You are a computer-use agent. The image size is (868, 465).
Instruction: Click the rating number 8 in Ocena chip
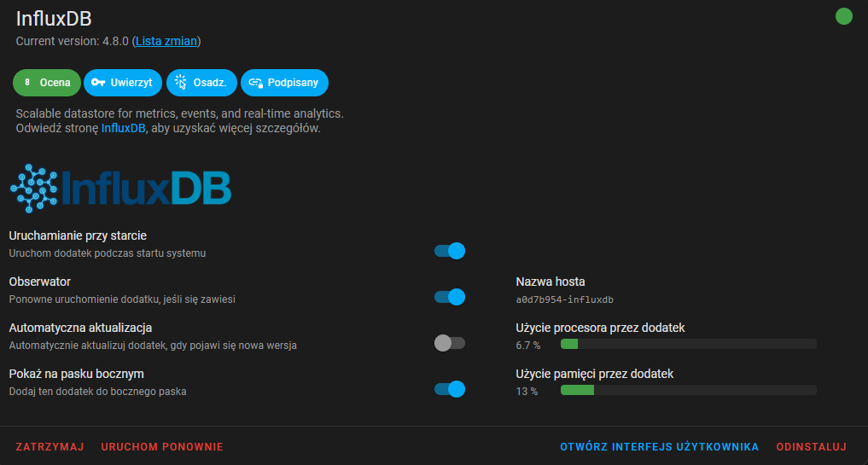27,83
